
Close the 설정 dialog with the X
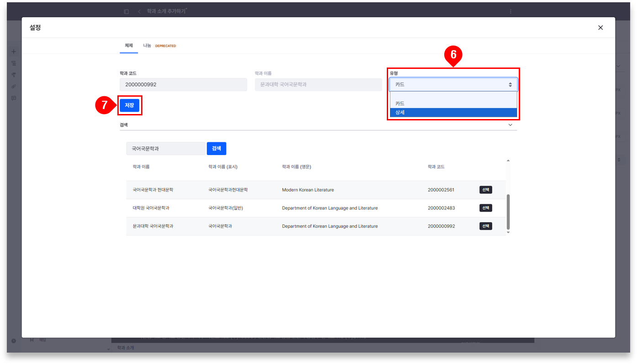coord(600,28)
